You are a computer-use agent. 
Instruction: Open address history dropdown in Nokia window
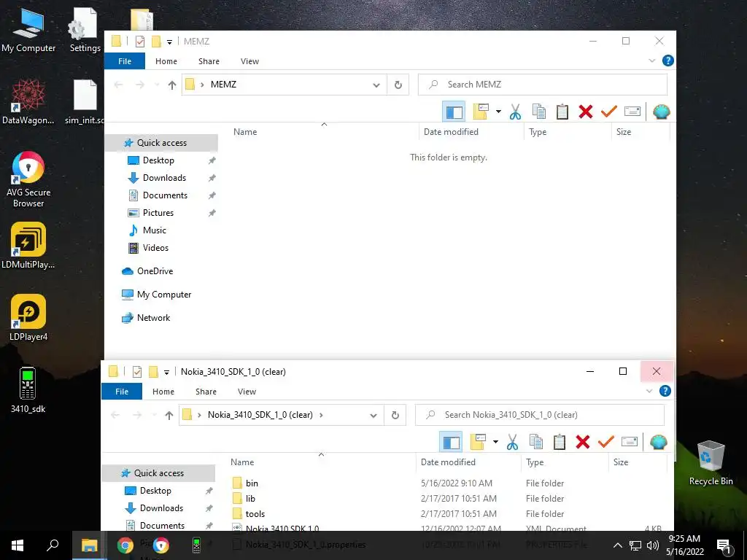pyautogui.click(x=373, y=415)
